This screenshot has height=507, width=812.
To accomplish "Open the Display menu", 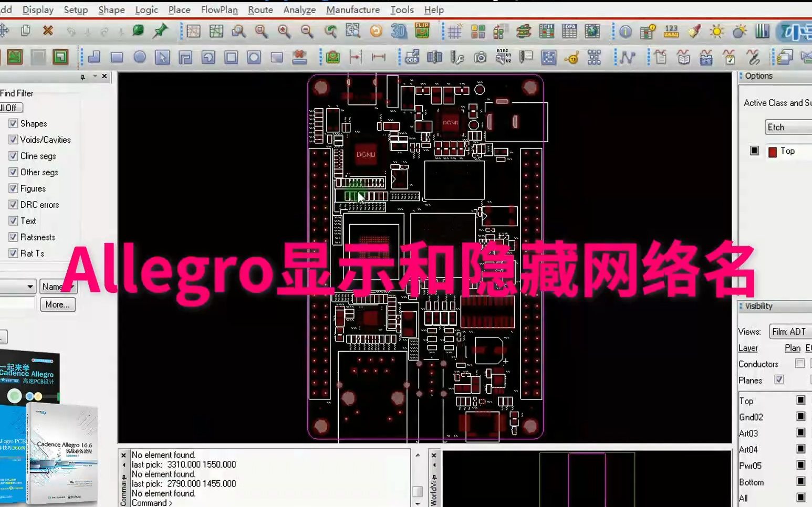I will click(x=37, y=9).
